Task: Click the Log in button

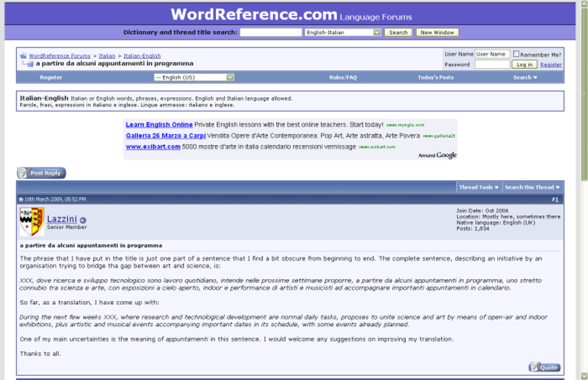Action: (524, 64)
